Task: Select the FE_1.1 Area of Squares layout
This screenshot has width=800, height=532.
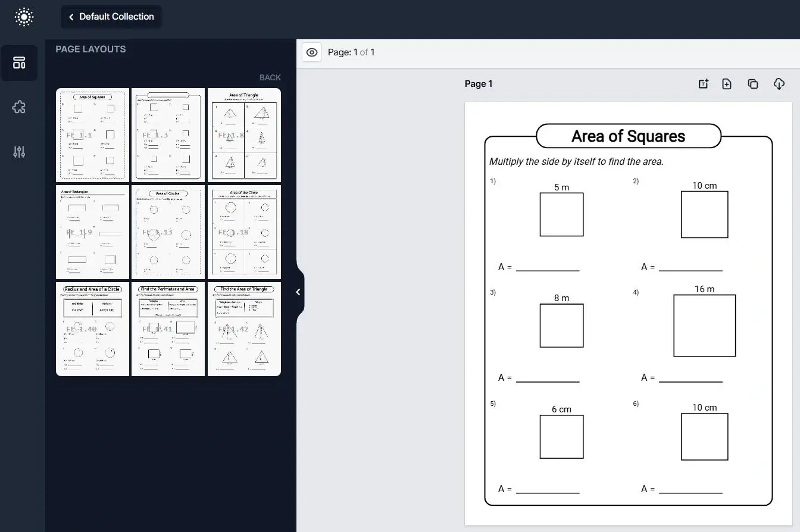Action: click(x=92, y=135)
